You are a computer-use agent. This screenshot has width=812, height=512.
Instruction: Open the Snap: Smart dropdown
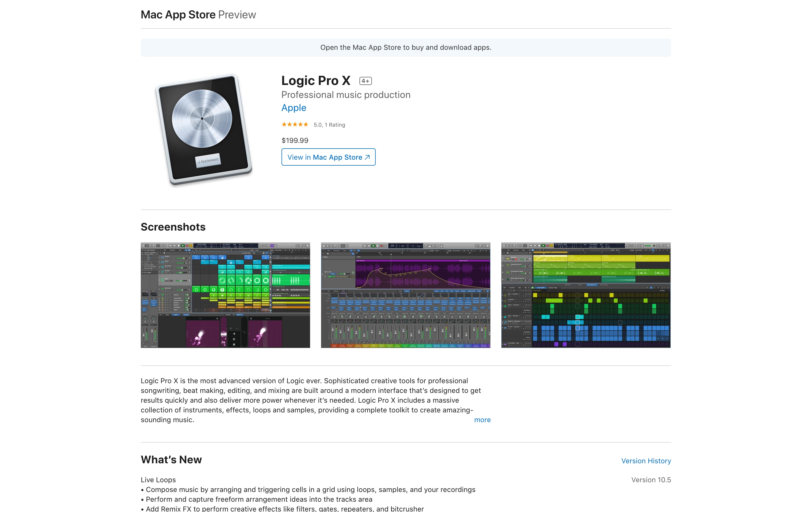[x=257, y=250]
